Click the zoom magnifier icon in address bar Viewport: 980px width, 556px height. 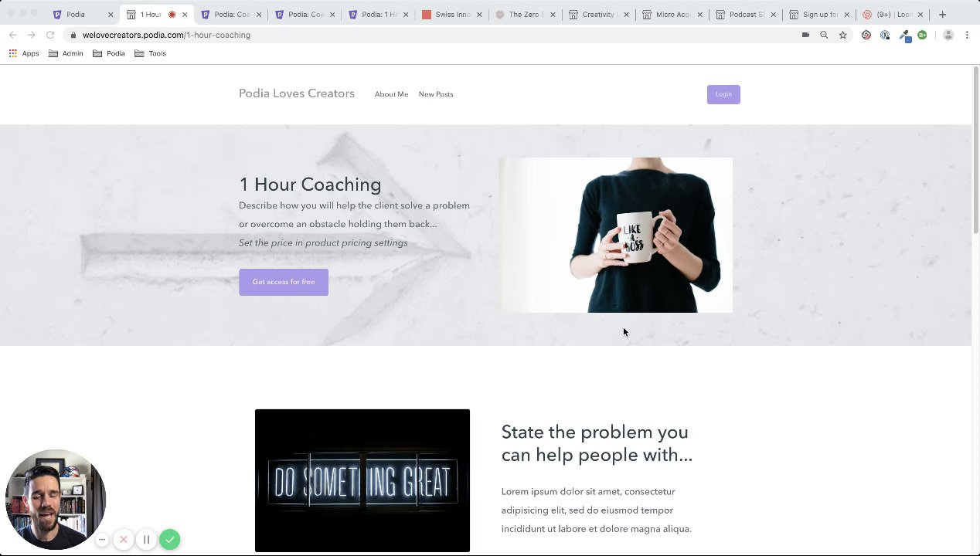coord(824,35)
